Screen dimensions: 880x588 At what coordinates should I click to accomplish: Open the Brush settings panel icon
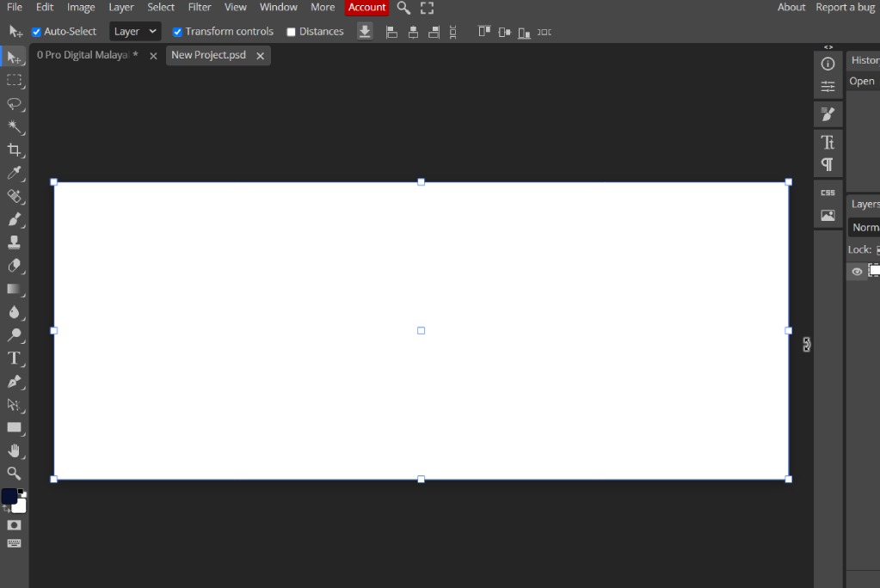(828, 113)
